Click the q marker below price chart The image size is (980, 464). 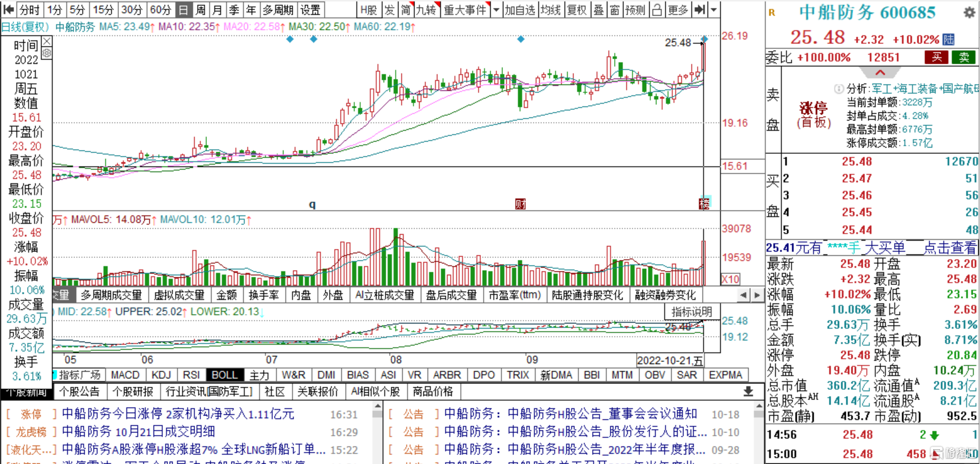[x=312, y=205]
